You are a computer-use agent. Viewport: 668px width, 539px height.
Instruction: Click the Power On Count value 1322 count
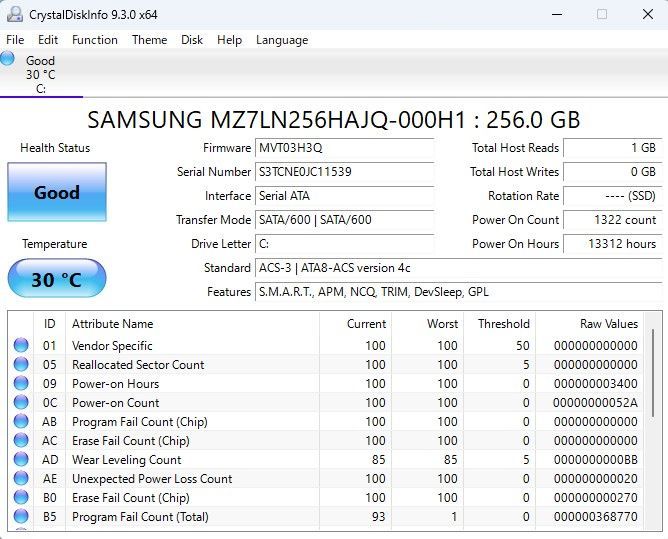click(613, 220)
